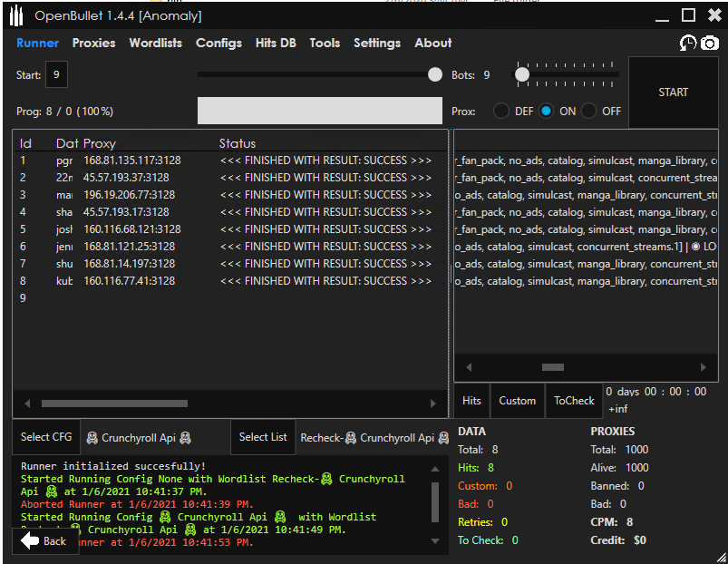Click the left arrow of the bottom scrollbar
728x564 pixels.
pos(27,403)
